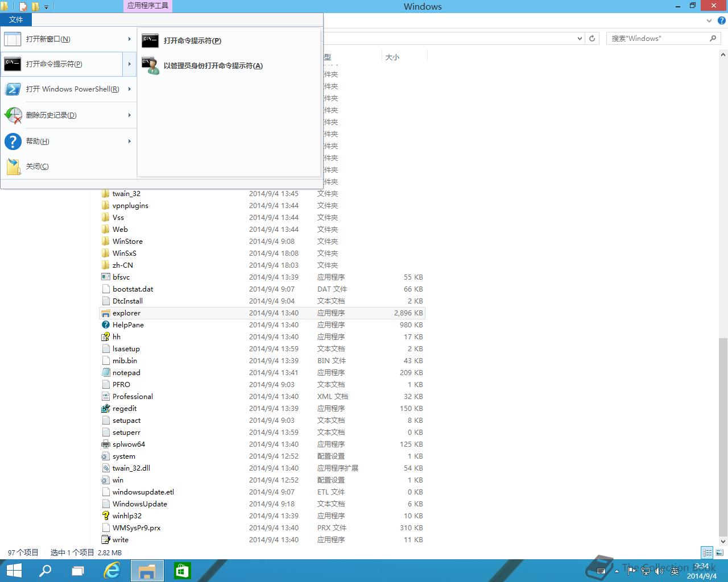Launch 打开命令提示符(P) in the submenu
The height and width of the screenshot is (582, 728).
[229, 41]
